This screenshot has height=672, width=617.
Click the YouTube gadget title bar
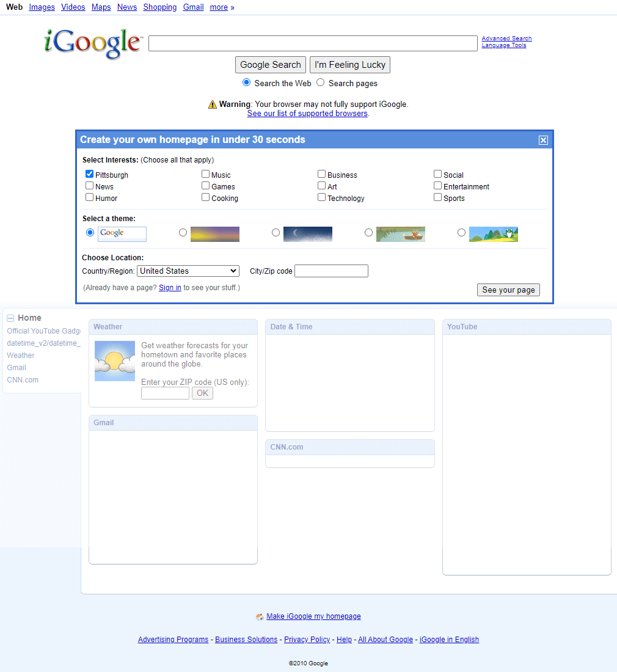tap(527, 327)
